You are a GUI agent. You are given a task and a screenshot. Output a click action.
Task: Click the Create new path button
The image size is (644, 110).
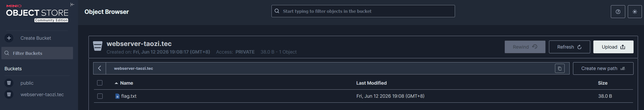click(603, 68)
